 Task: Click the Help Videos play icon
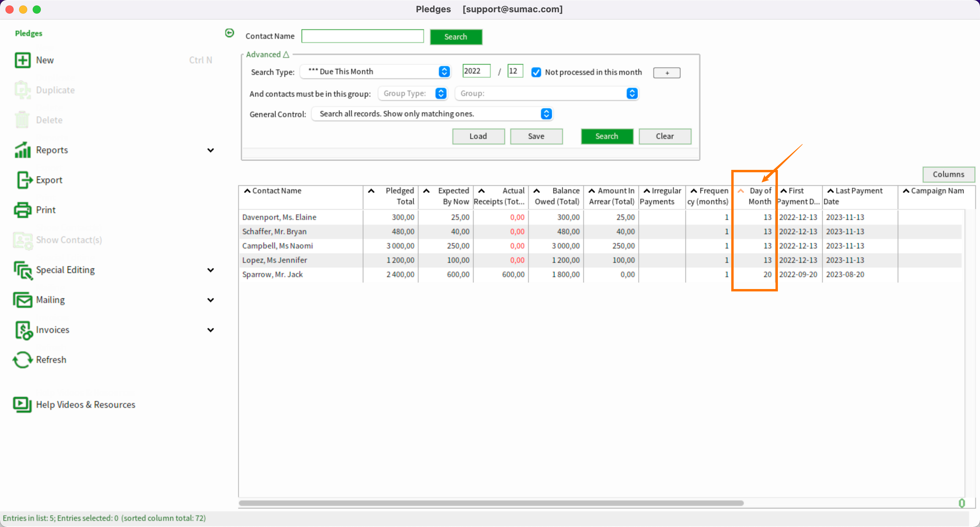22,405
